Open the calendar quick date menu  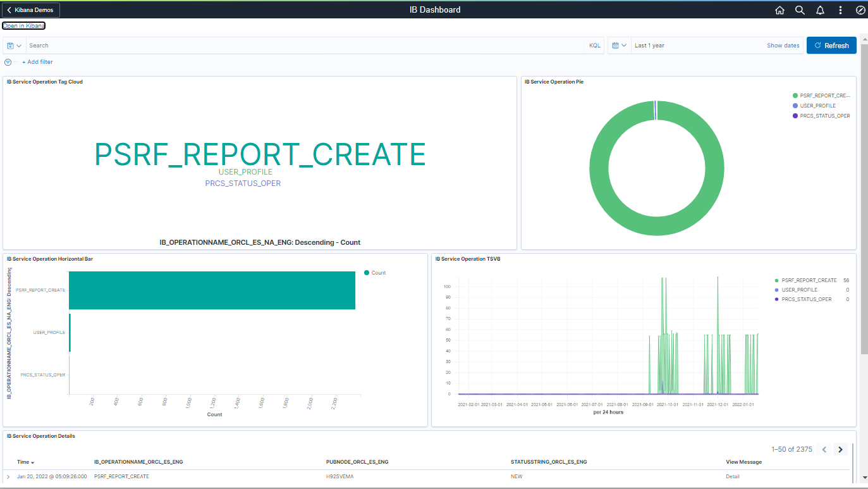tap(619, 46)
